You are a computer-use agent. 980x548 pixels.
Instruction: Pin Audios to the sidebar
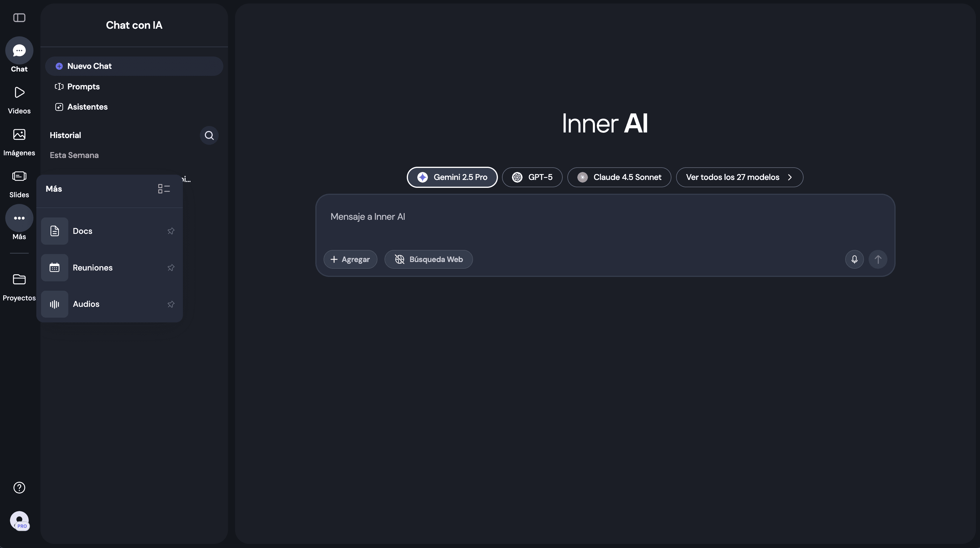(x=171, y=304)
